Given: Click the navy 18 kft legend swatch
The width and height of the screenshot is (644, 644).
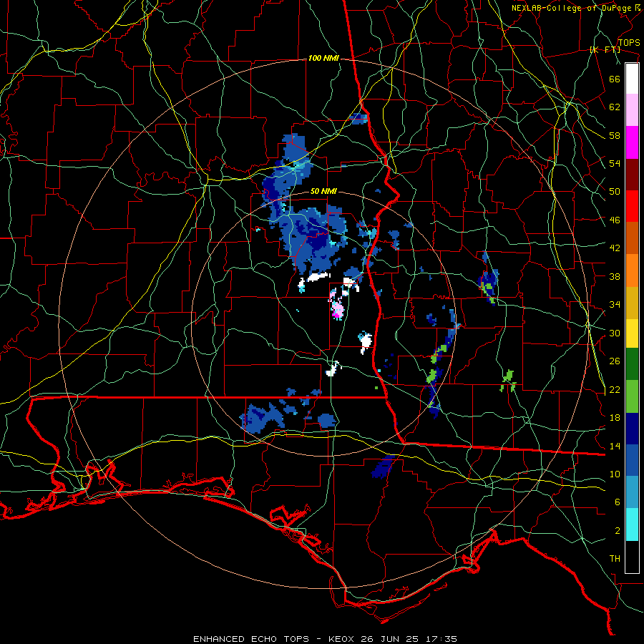Looking at the screenshot, I should pos(632,429).
